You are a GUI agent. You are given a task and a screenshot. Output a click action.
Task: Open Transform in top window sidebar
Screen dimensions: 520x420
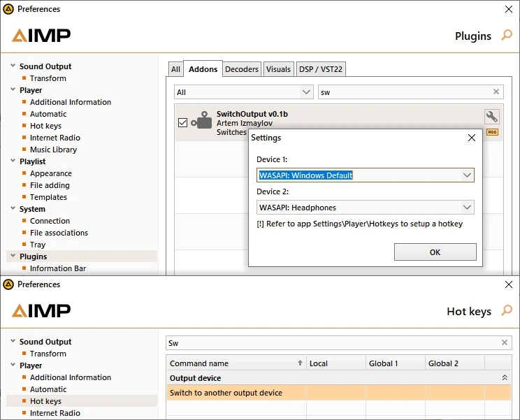48,78
